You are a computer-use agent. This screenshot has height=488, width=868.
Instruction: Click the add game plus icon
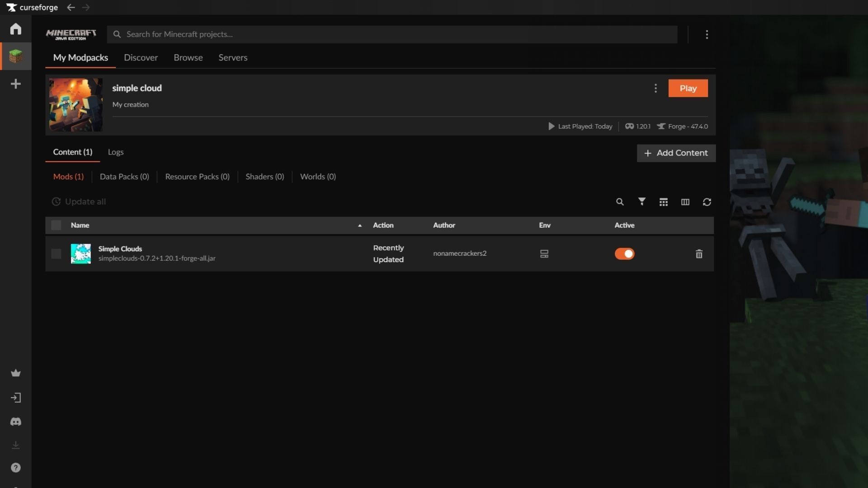pos(16,84)
